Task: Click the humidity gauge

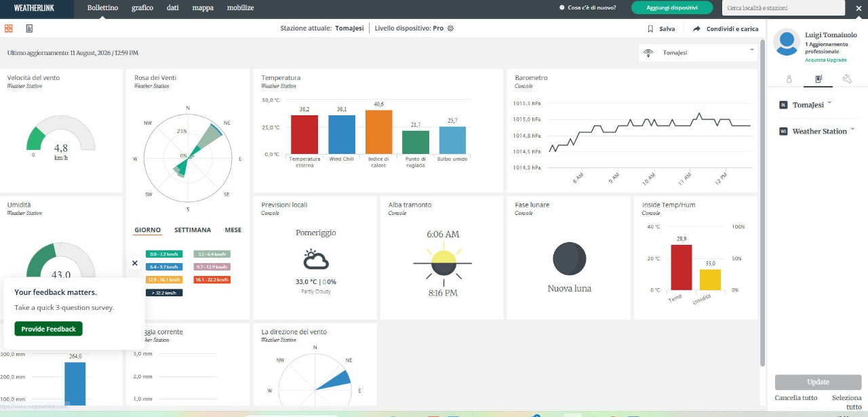Action: point(61,261)
